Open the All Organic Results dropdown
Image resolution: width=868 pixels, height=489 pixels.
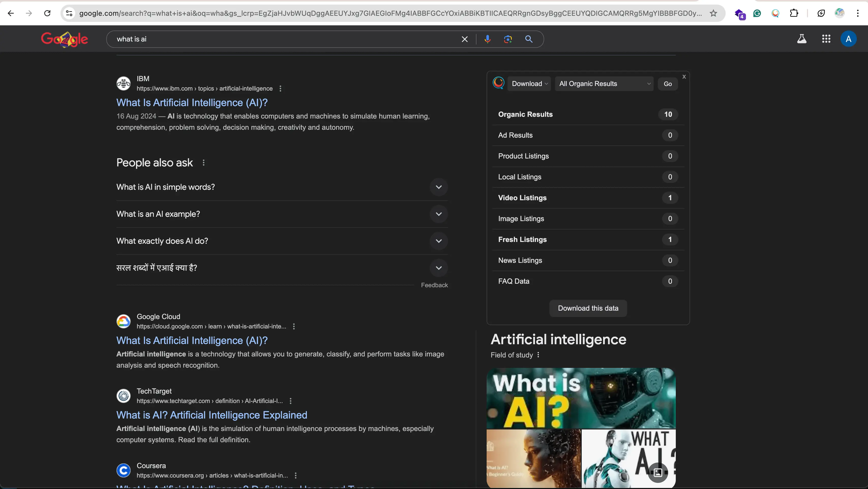pyautogui.click(x=604, y=84)
